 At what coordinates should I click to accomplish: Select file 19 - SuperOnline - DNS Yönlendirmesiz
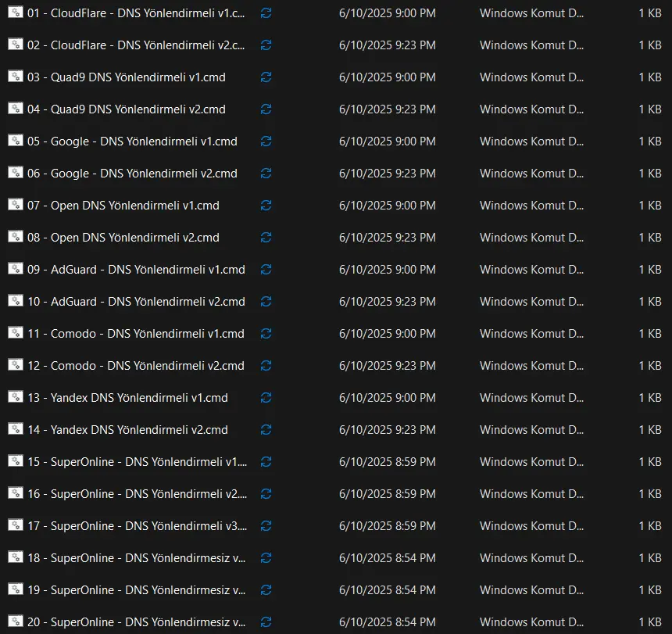(136, 590)
